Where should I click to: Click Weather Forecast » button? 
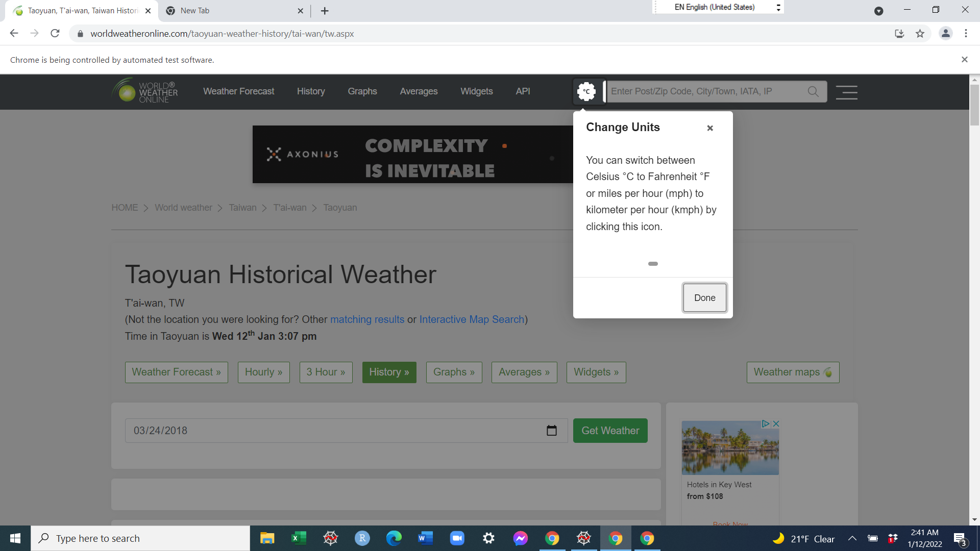[x=176, y=372]
